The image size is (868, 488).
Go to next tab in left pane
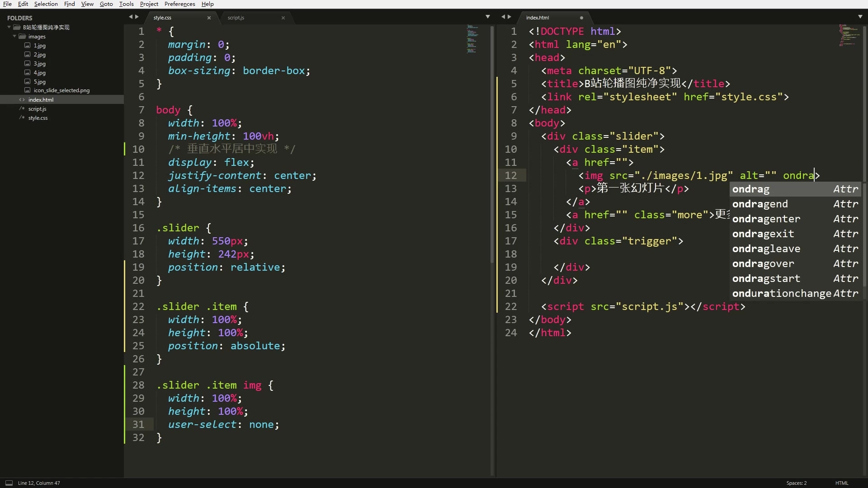137,17
